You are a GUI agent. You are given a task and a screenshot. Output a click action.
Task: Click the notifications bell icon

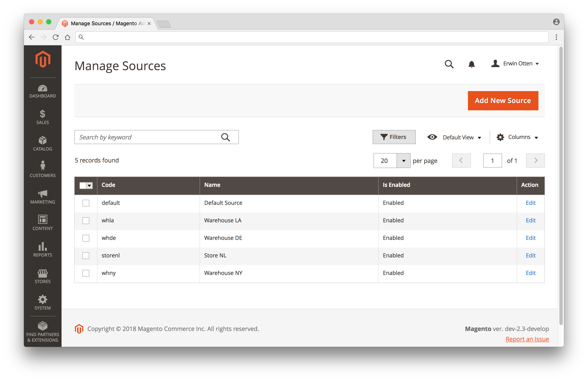[x=471, y=64]
